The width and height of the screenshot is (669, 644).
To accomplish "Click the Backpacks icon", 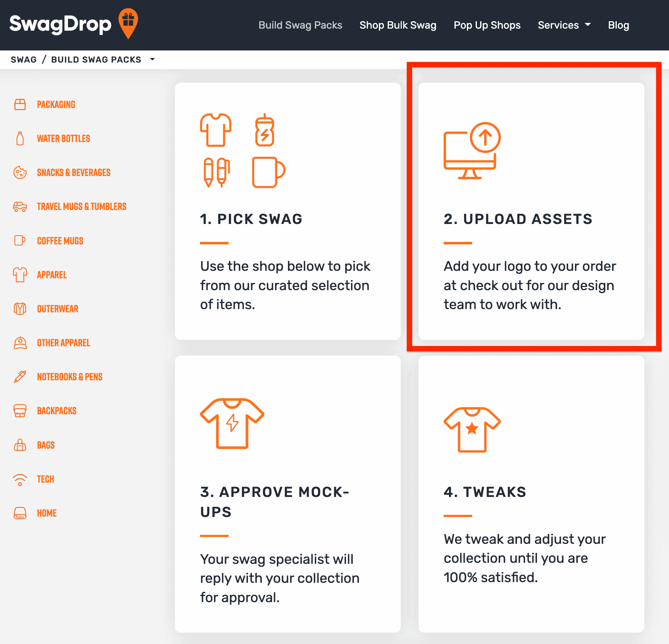I will tap(20, 410).
